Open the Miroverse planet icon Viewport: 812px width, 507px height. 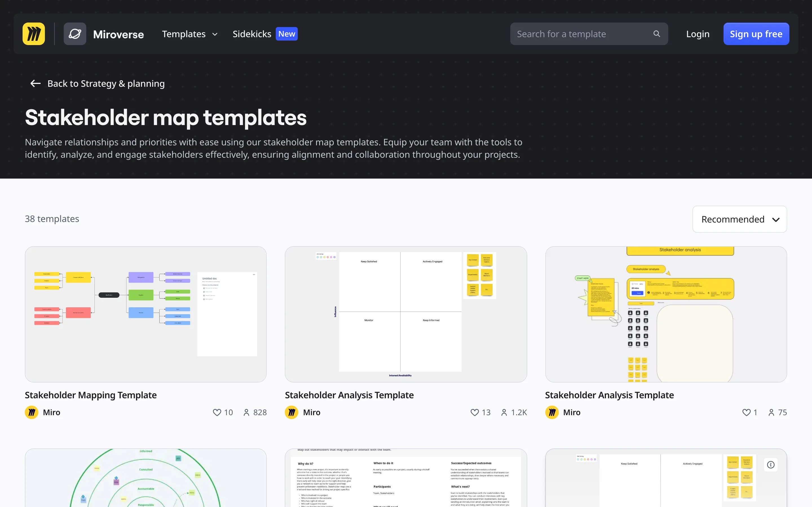click(x=75, y=34)
